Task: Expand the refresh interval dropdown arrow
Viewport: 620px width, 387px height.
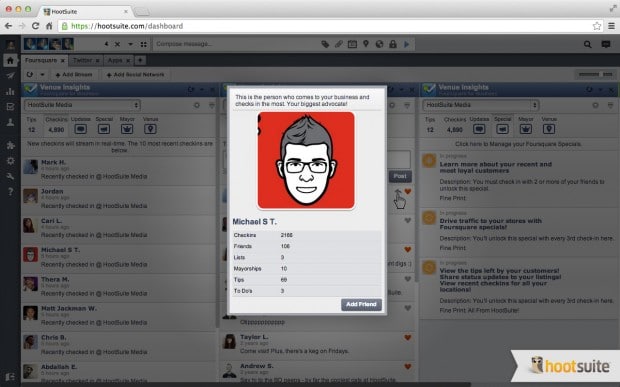Action: (x=42, y=75)
